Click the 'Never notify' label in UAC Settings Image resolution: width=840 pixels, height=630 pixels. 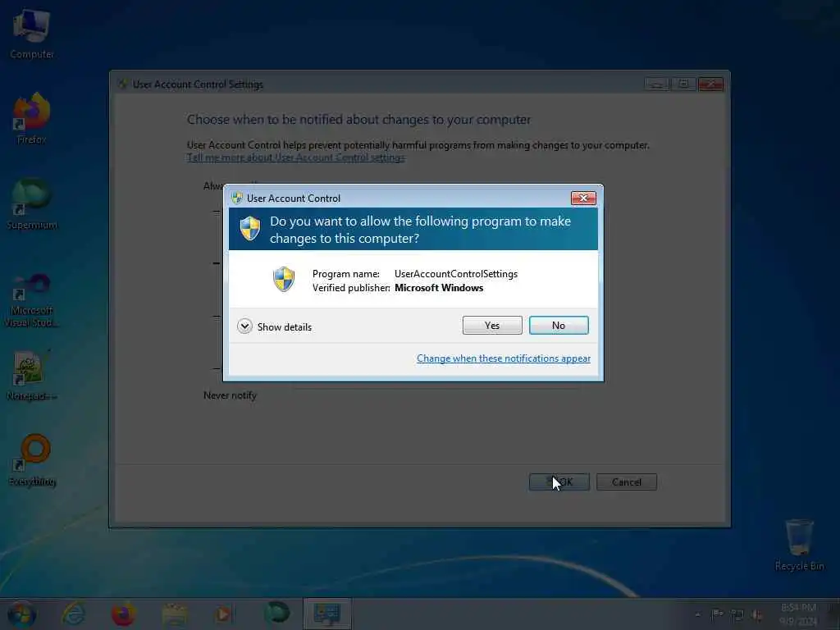[230, 395]
